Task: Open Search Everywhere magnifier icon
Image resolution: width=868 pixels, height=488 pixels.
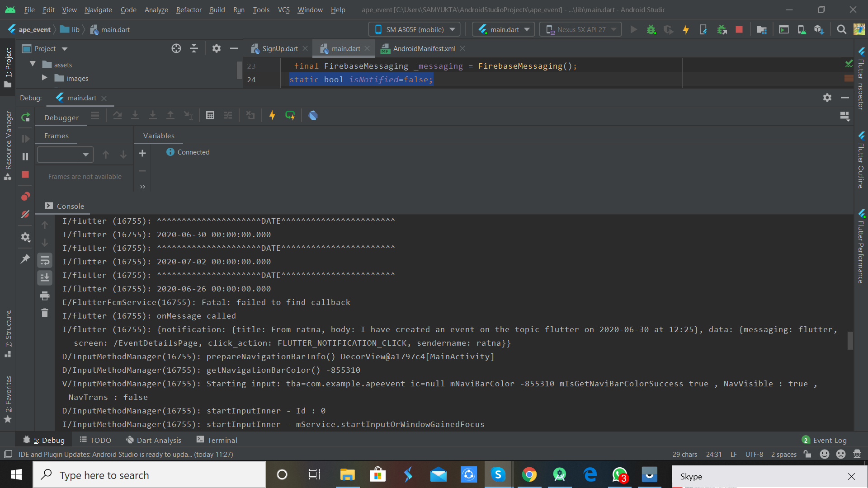Action: pyautogui.click(x=841, y=30)
